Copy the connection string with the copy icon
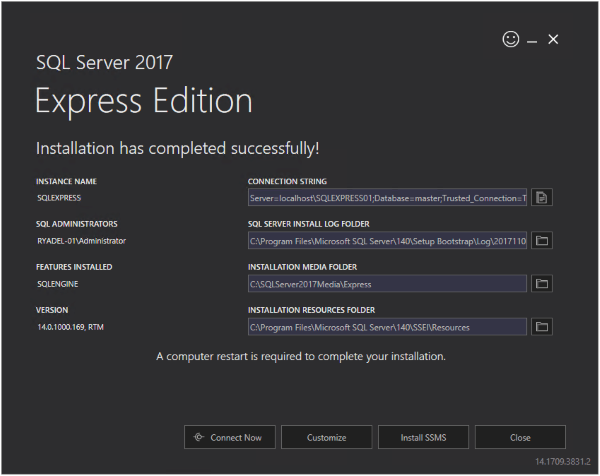 pyautogui.click(x=541, y=197)
